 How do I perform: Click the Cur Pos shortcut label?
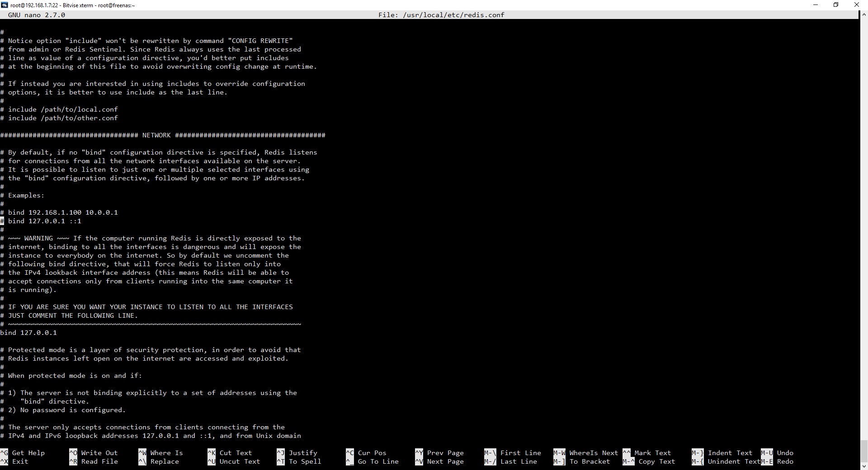(x=372, y=453)
